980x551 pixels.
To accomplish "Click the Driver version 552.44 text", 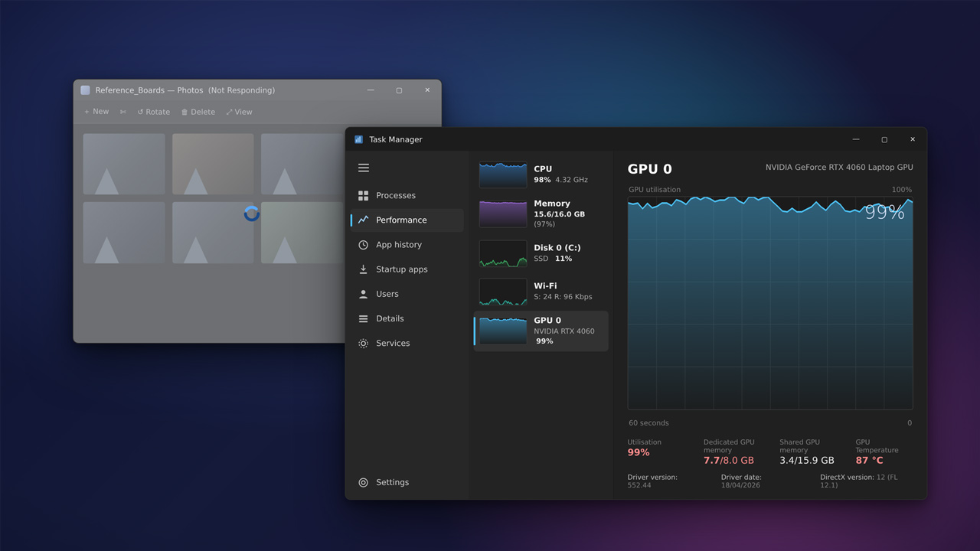I will click(652, 481).
